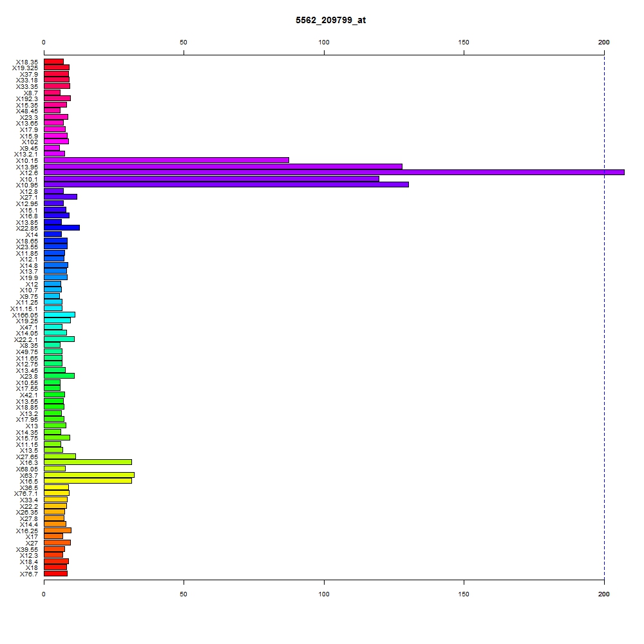644x644 pixels.
Task: Click the X22.2.1 row label
Action: tap(26, 339)
